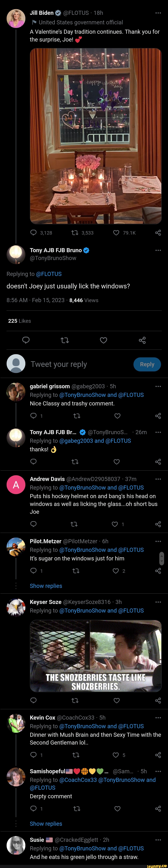Open Andrew Davis's profile avatar
This screenshot has width=168, height=868.
click(x=16, y=485)
